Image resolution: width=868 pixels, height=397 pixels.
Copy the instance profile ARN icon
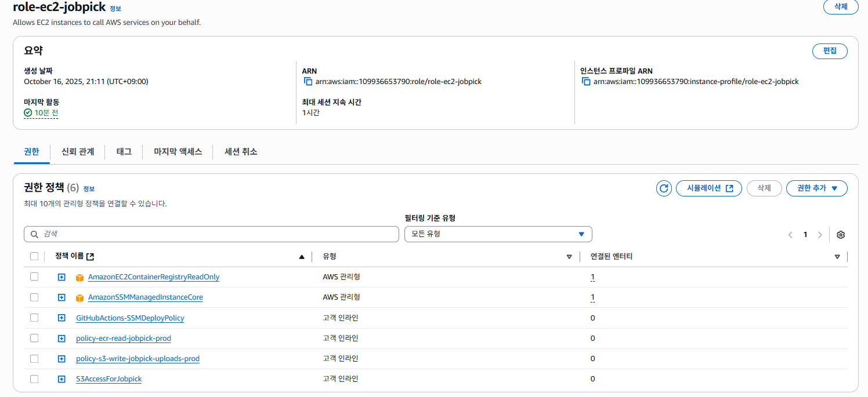(x=586, y=82)
